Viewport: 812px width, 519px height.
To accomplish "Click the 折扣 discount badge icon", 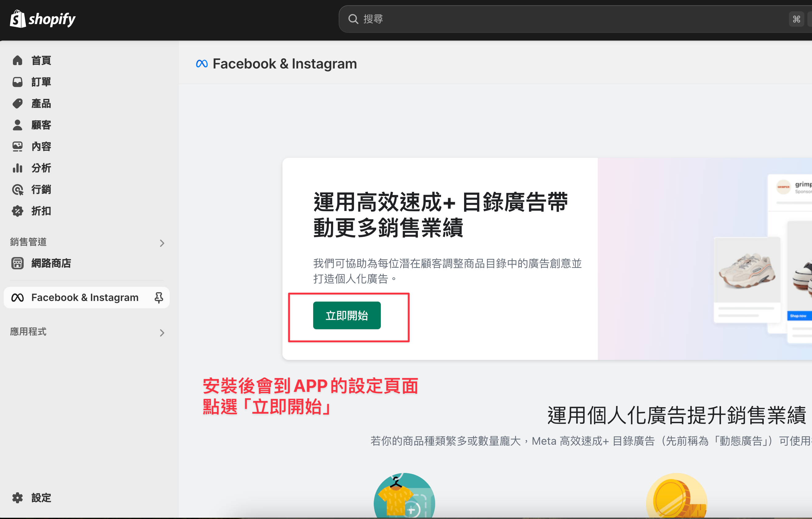I will click(18, 211).
